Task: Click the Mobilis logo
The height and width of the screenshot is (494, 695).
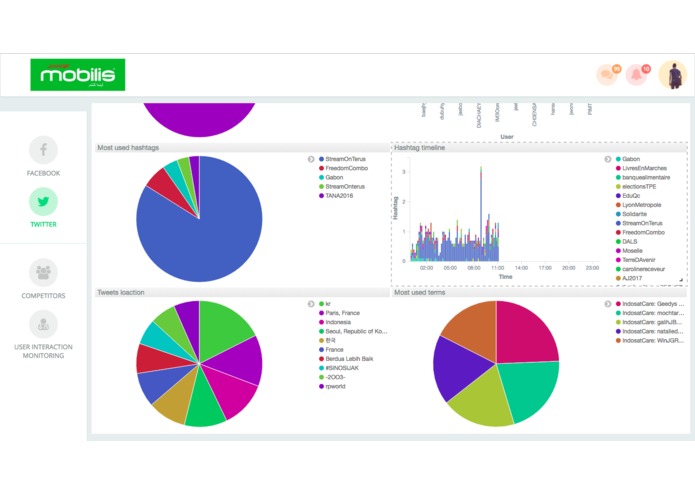Action: click(78, 75)
